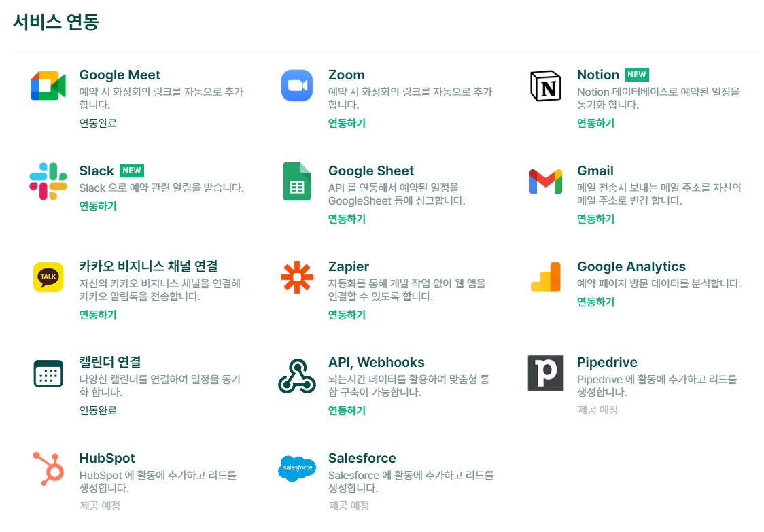
Task: Click 연동하기 under Zoom
Action: pyautogui.click(x=347, y=123)
